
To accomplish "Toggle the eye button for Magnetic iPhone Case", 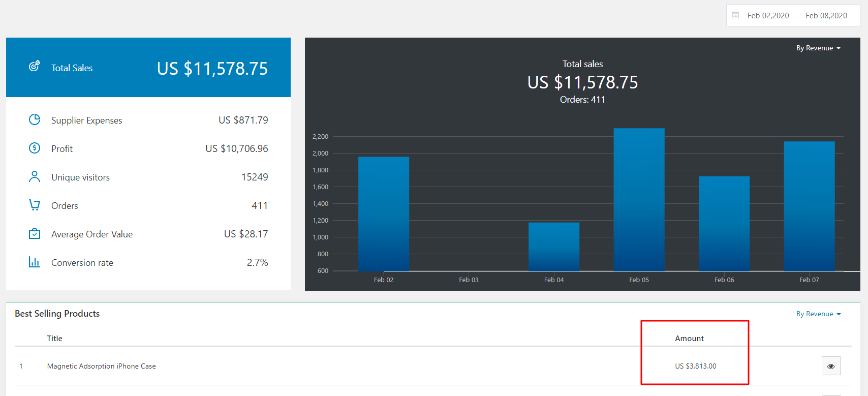I will (831, 366).
